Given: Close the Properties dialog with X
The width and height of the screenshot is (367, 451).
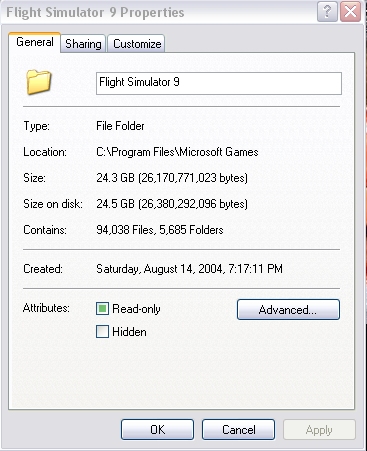Looking at the screenshot, I should 350,12.
